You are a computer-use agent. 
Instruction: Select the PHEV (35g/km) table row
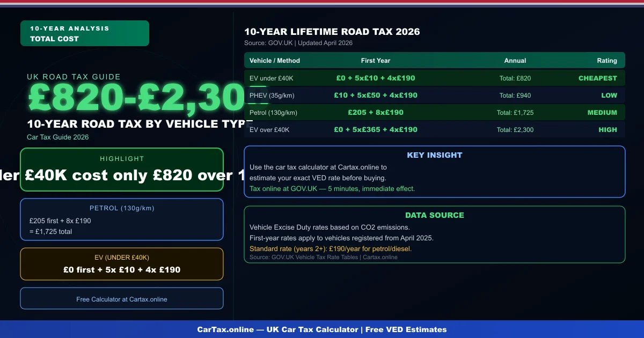point(435,95)
